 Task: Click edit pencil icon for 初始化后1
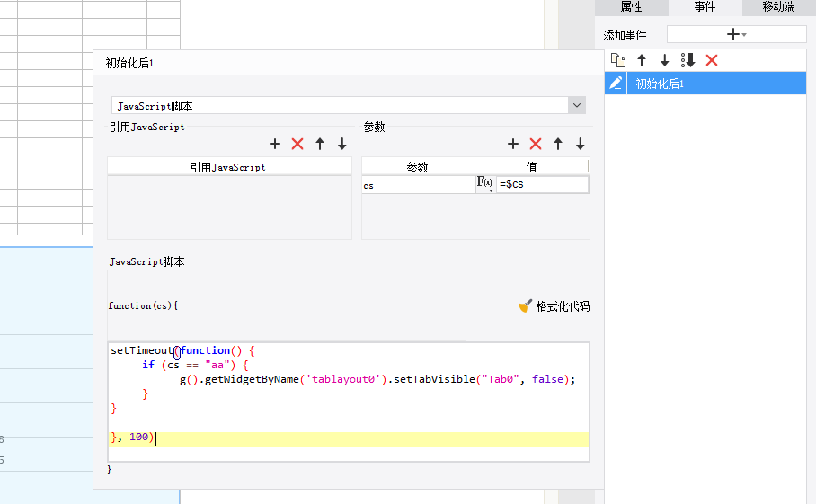click(x=616, y=84)
